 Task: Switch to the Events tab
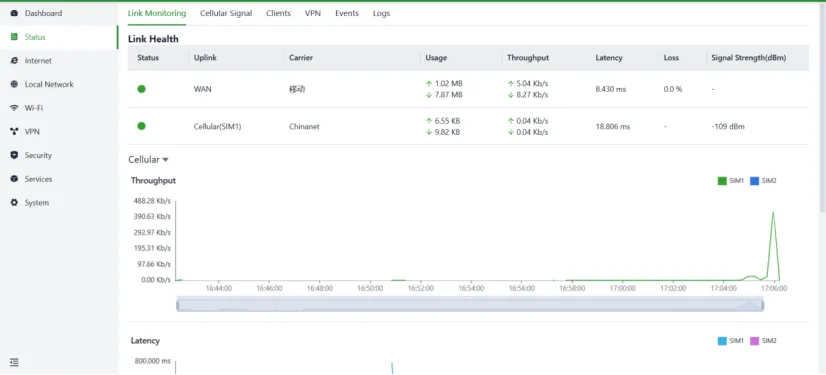(x=347, y=13)
